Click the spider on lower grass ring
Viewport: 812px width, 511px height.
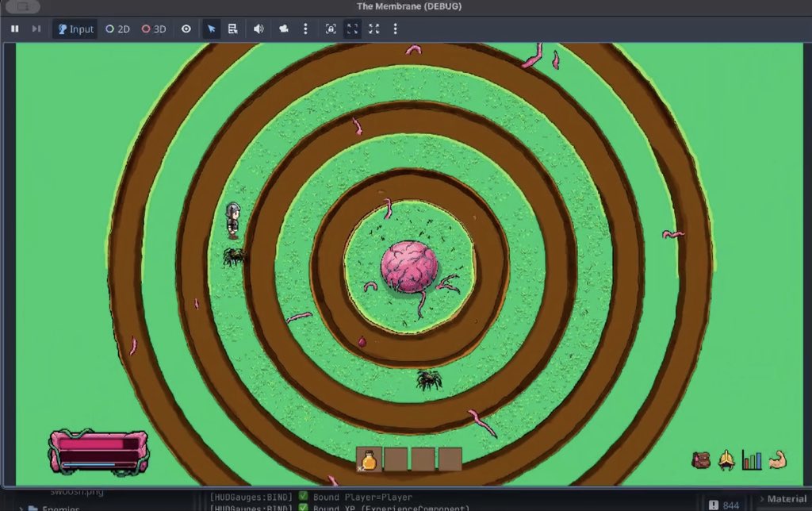429,380
